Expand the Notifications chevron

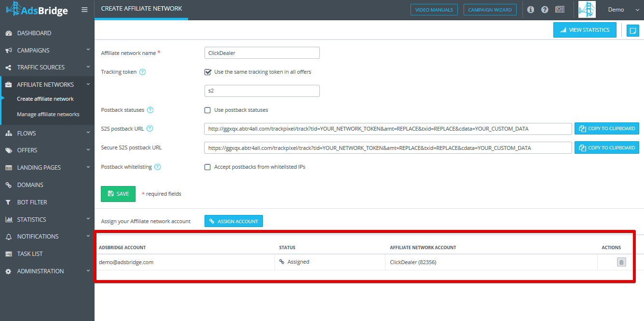[x=88, y=236]
